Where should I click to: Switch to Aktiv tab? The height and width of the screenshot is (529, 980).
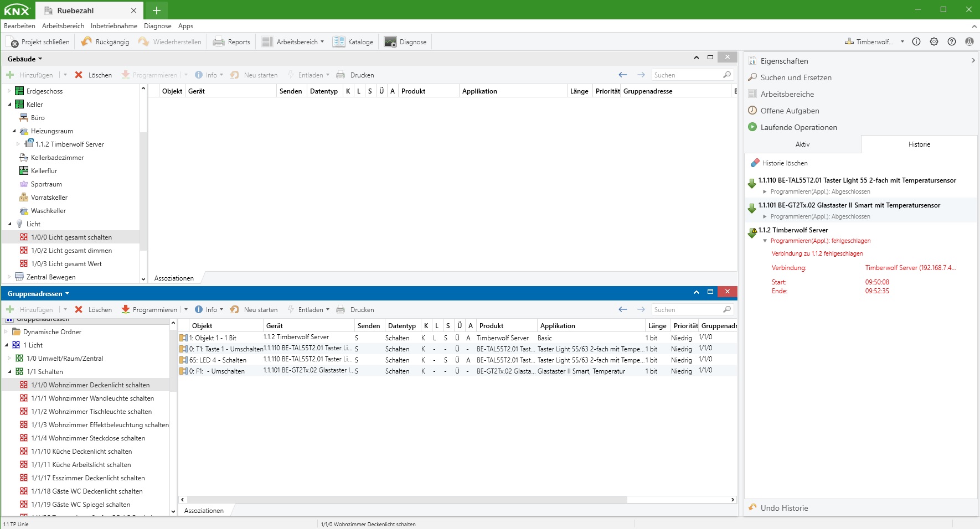[x=803, y=144]
